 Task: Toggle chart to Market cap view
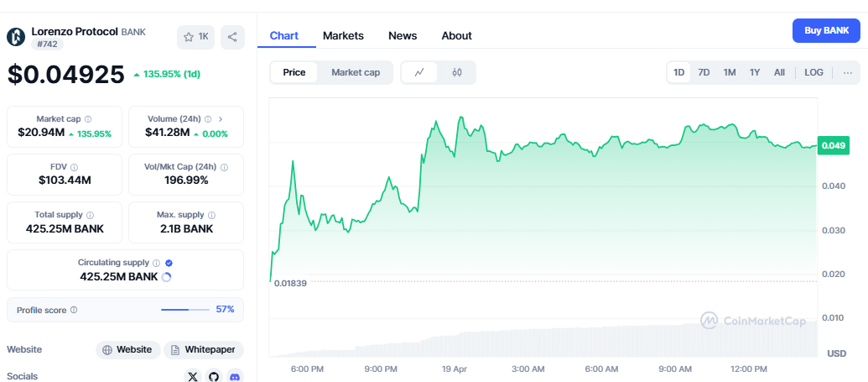click(x=356, y=72)
